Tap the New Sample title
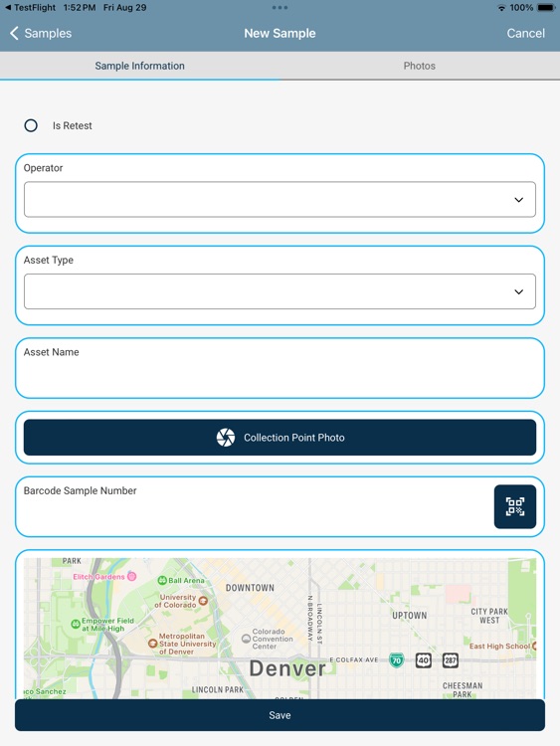This screenshot has height=746, width=560. [x=280, y=33]
